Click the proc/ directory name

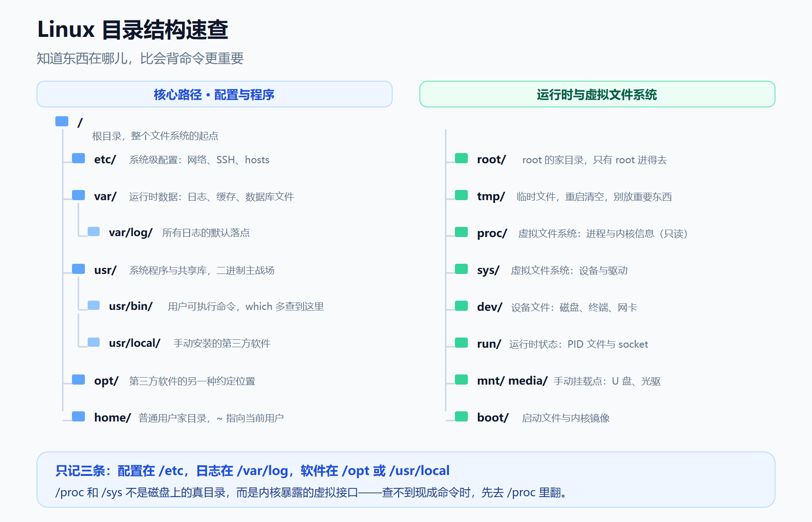492,233
